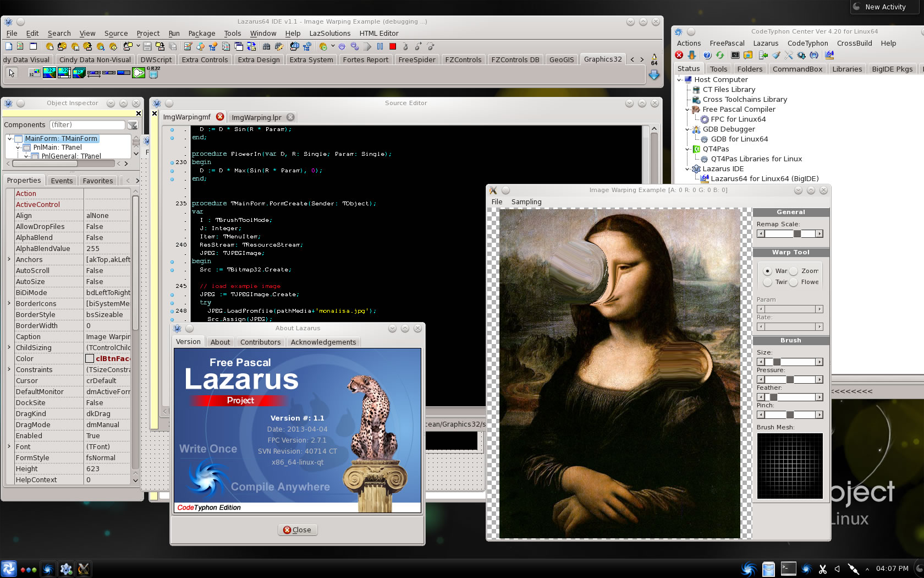
Task: Click the 64-bit build icon in CodeTyphon Center
Action: (829, 55)
